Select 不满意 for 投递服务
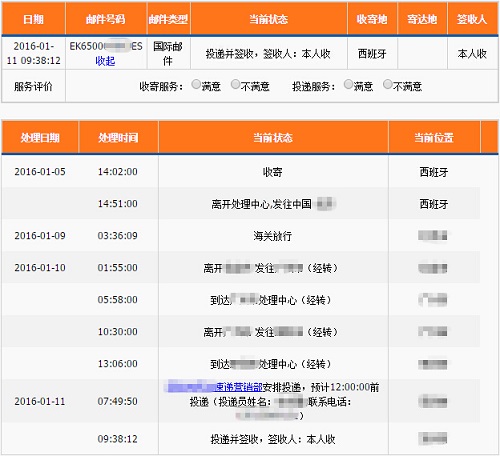The width and height of the screenshot is (500, 456). 388,85
